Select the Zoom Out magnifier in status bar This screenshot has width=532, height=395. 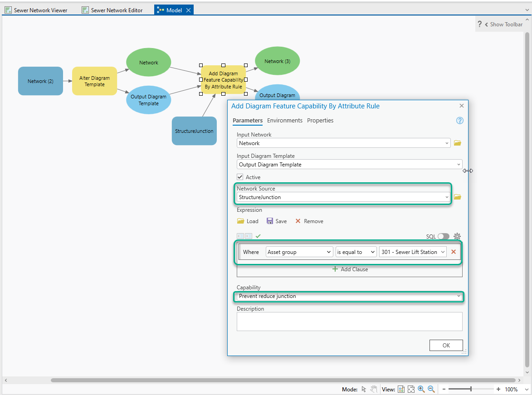pos(431,389)
